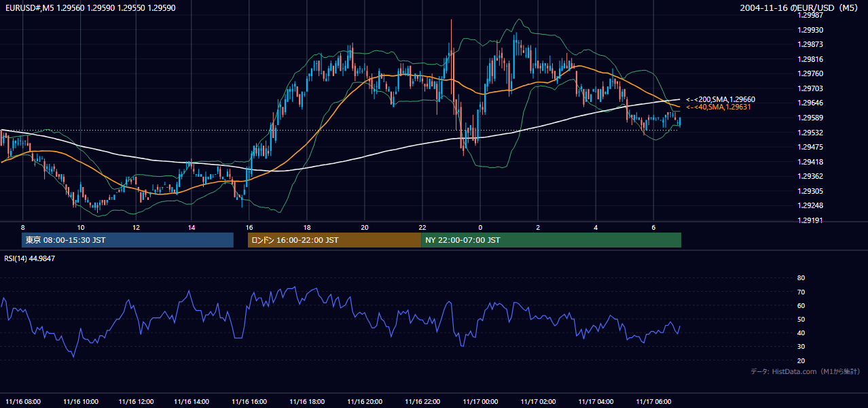
Task: Click hour label 14 under price chart
Action: (192, 227)
